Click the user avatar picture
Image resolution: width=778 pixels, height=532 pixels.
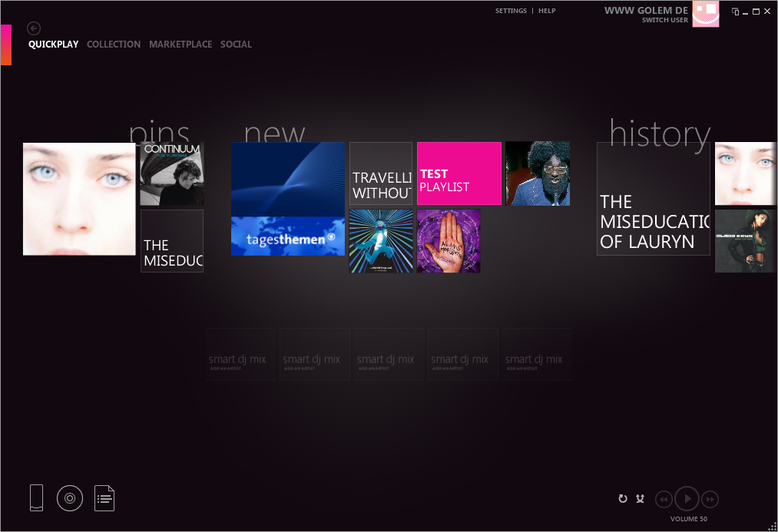point(706,14)
